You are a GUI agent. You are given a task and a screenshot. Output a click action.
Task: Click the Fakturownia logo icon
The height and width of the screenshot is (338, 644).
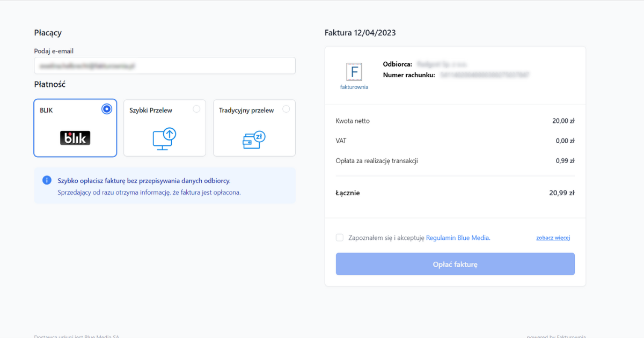coord(354,72)
